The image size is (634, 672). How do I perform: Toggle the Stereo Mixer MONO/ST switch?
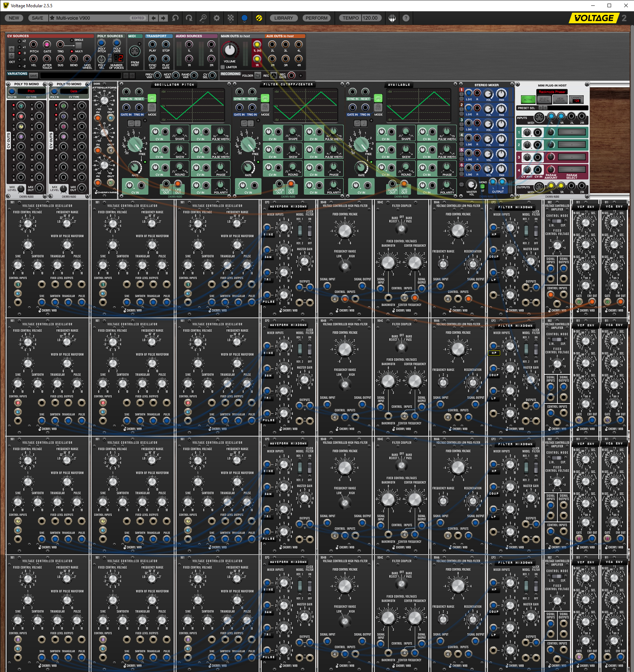click(x=482, y=186)
